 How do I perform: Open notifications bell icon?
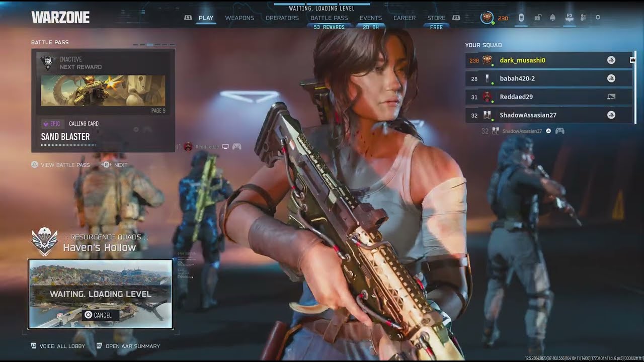[553, 18]
